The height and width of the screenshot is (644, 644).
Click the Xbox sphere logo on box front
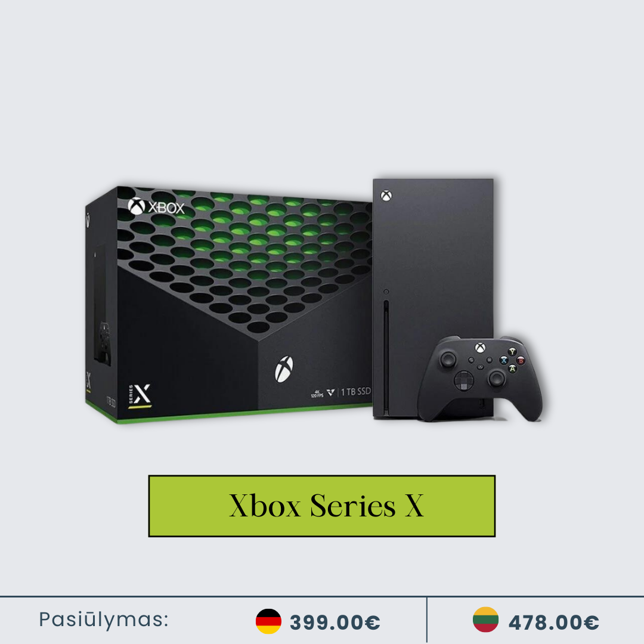[x=284, y=369]
